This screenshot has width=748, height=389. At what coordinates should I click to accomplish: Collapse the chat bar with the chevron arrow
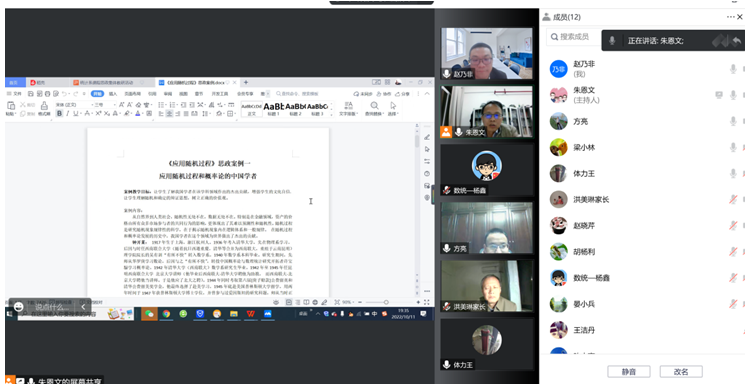pyautogui.click(x=83, y=307)
